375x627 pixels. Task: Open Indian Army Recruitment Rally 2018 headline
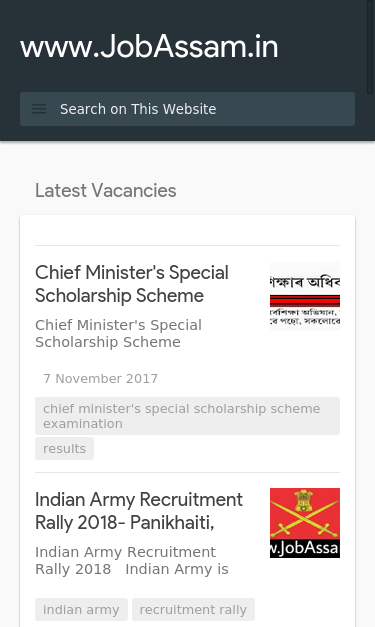click(x=139, y=511)
